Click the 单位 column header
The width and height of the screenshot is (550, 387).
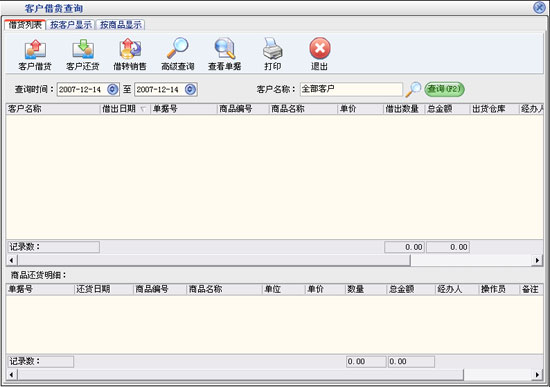[284, 289]
